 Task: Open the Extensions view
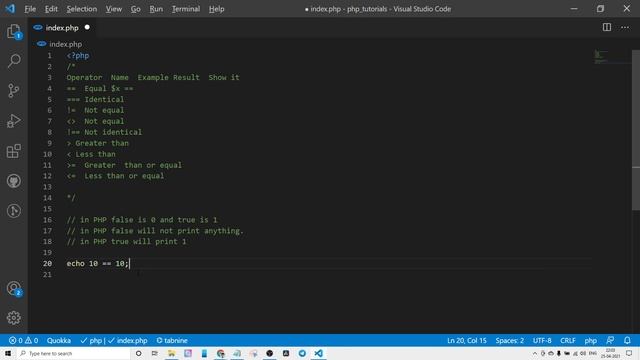click(13, 151)
